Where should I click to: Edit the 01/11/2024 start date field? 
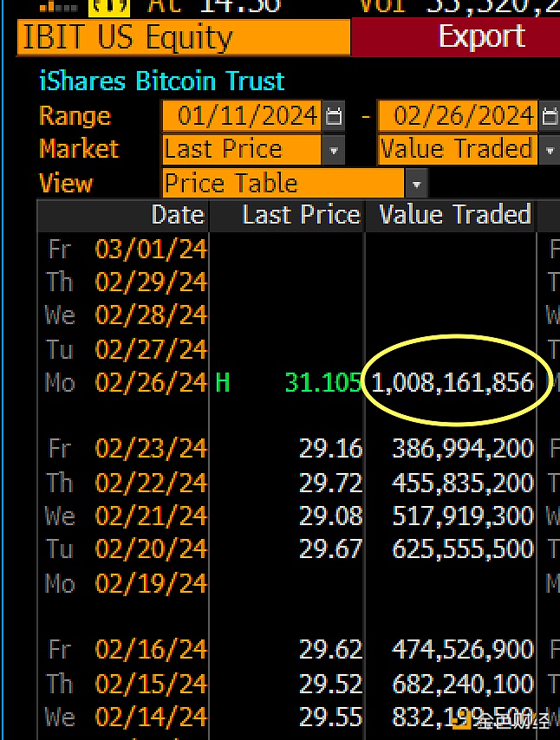(x=242, y=116)
